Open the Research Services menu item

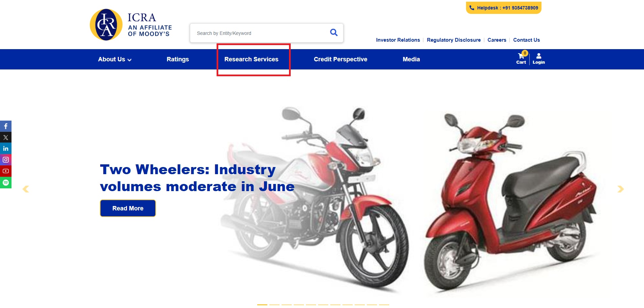(251, 59)
